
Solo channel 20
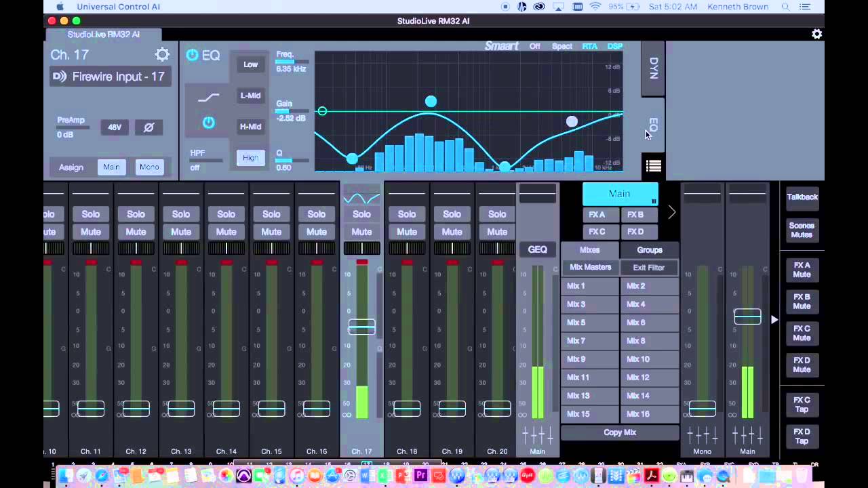coord(497,214)
